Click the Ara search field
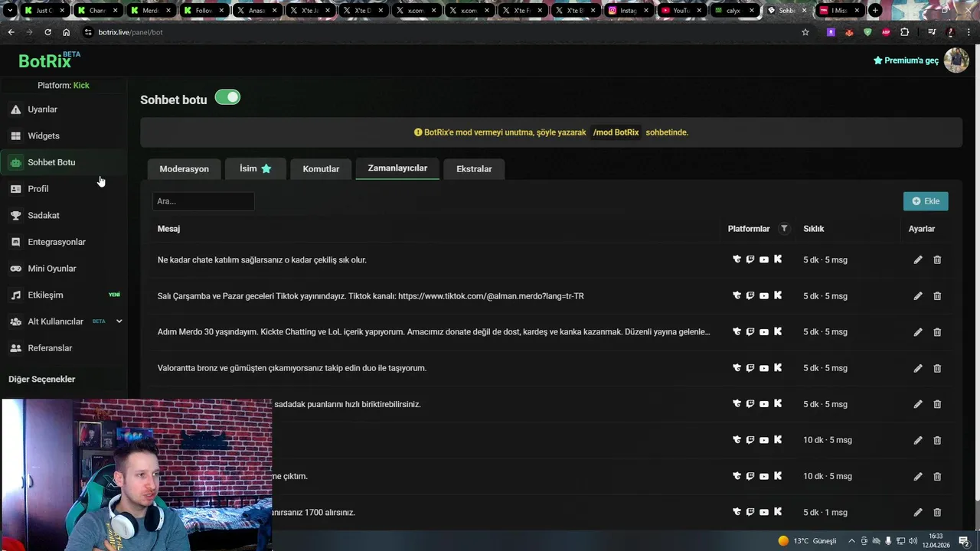The height and width of the screenshot is (551, 980). pos(203,201)
